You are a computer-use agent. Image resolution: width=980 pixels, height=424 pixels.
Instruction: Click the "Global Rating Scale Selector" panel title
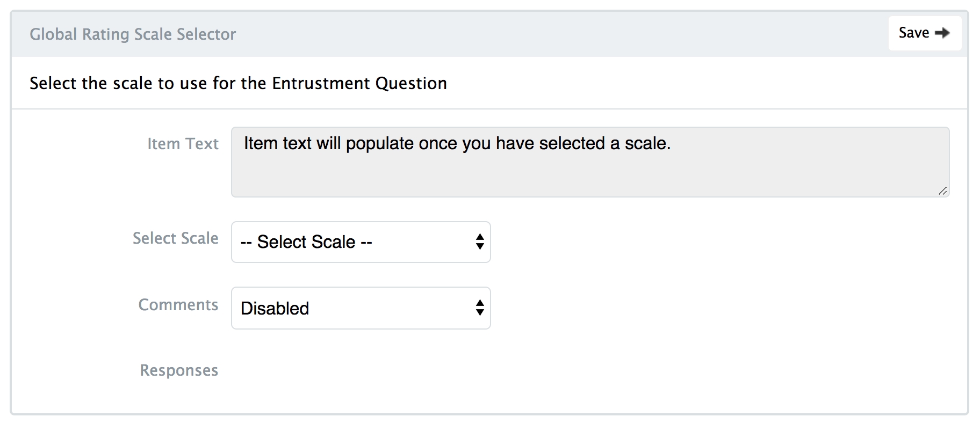coord(133,34)
